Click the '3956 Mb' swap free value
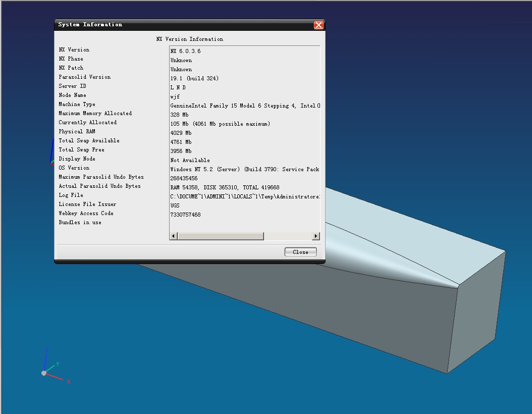532x414 pixels. tap(181, 151)
